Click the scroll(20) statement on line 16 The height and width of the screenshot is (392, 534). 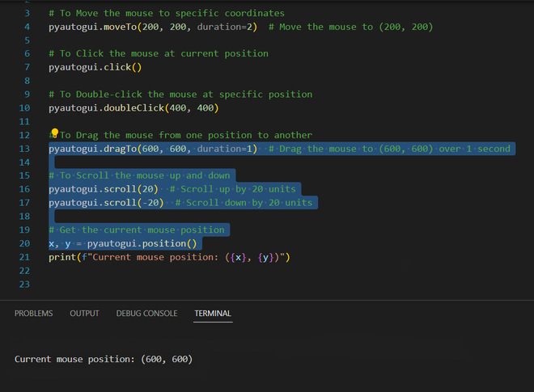(104, 189)
